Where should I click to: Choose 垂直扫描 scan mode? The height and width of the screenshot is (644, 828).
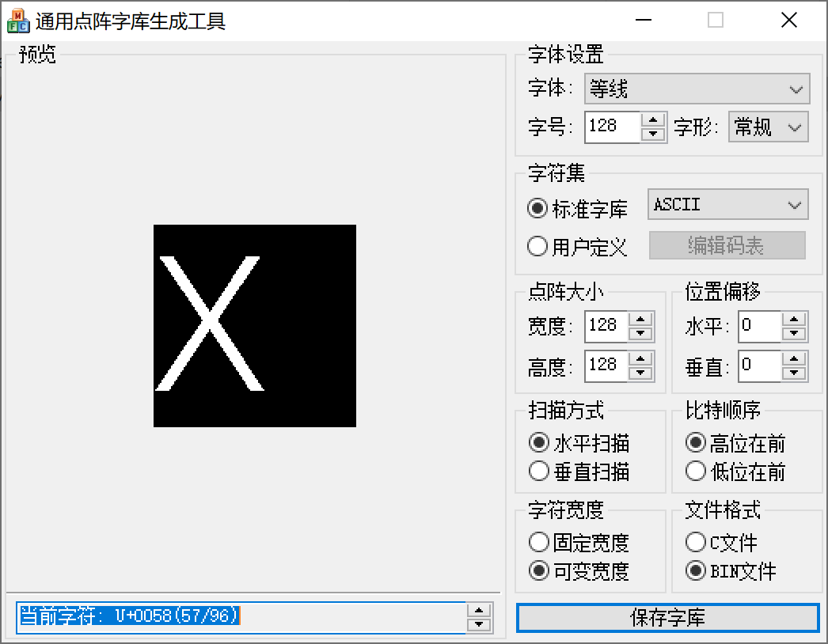[540, 472]
